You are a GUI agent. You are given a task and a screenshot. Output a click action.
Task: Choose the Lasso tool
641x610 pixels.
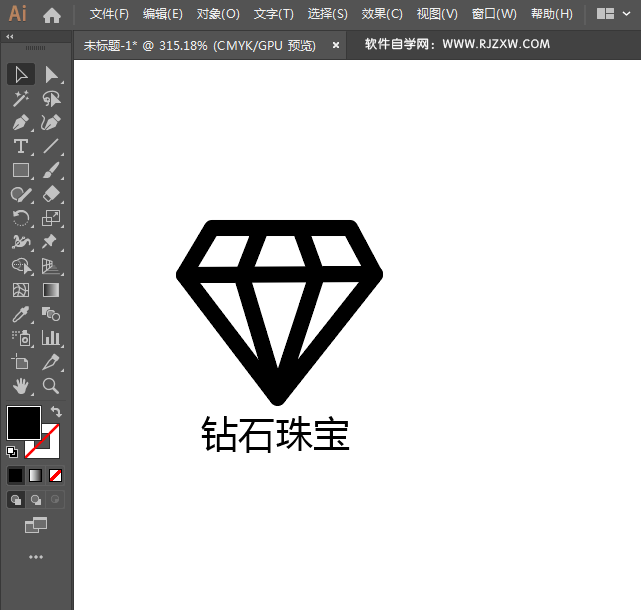coord(52,99)
